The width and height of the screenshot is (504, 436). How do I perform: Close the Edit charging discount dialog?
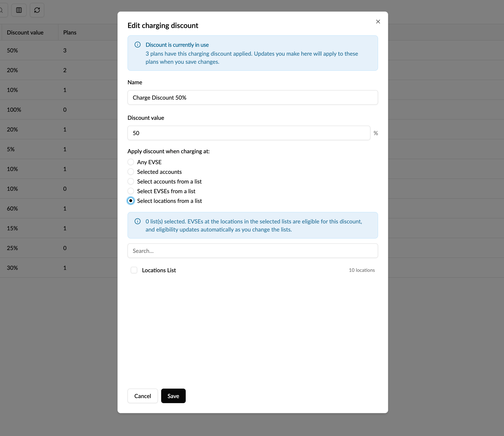pos(378,22)
